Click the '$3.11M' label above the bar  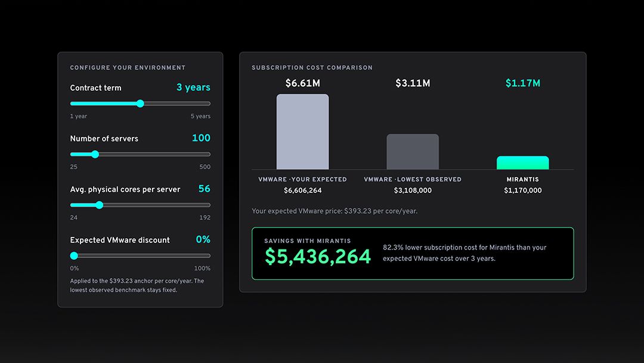413,83
